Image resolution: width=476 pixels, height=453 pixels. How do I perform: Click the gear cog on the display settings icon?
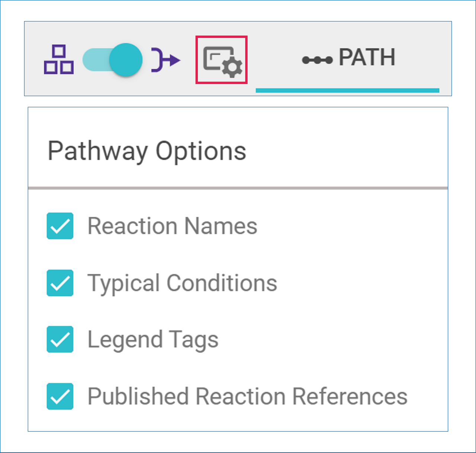tap(233, 68)
